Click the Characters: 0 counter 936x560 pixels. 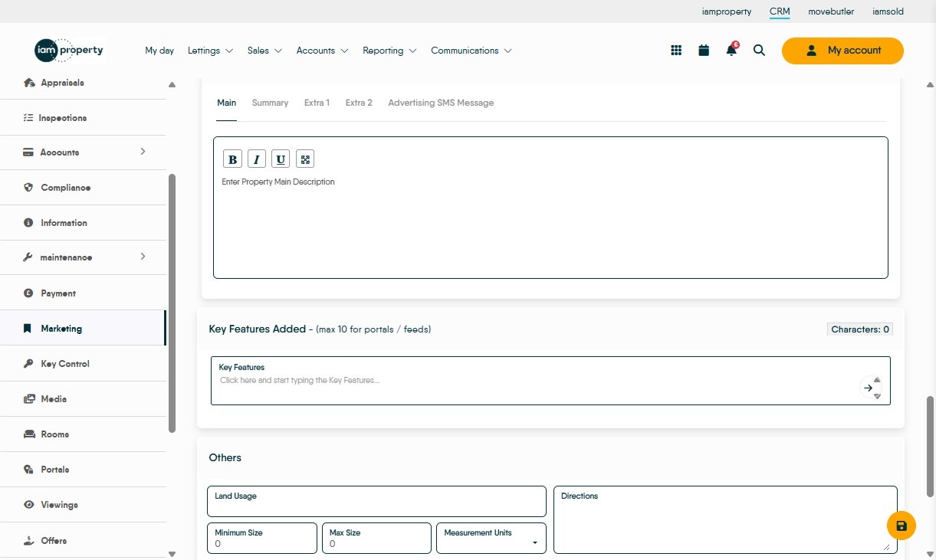click(860, 329)
